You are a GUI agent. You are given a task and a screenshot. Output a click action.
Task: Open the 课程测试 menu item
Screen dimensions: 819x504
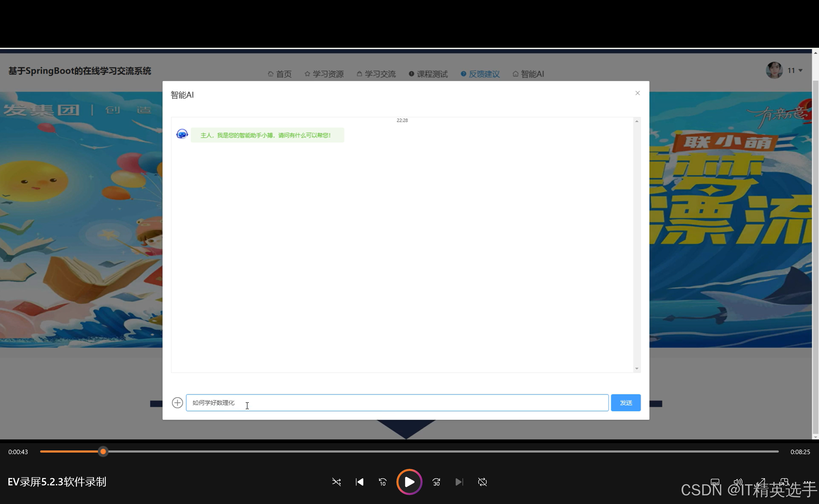[428, 74]
